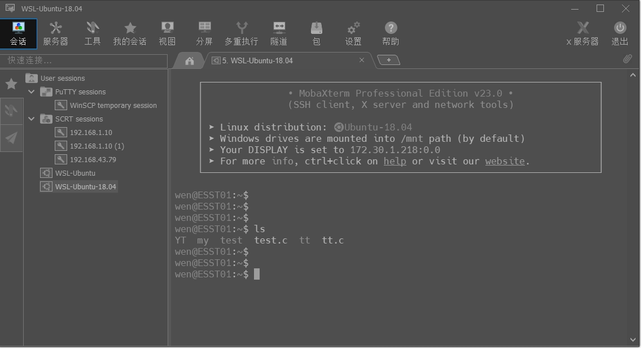The image size is (644, 348).
Task: Close the 5. WSL-Ubuntu-18.04 tab
Action: tap(362, 60)
